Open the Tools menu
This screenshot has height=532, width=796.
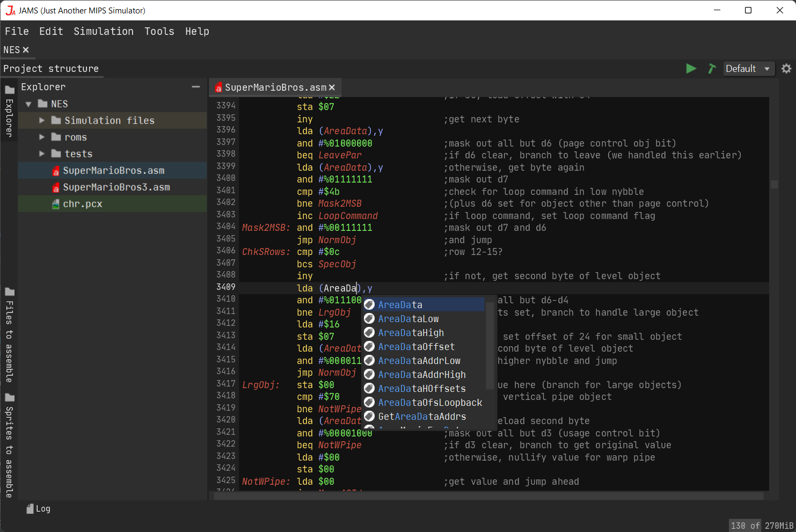(159, 31)
